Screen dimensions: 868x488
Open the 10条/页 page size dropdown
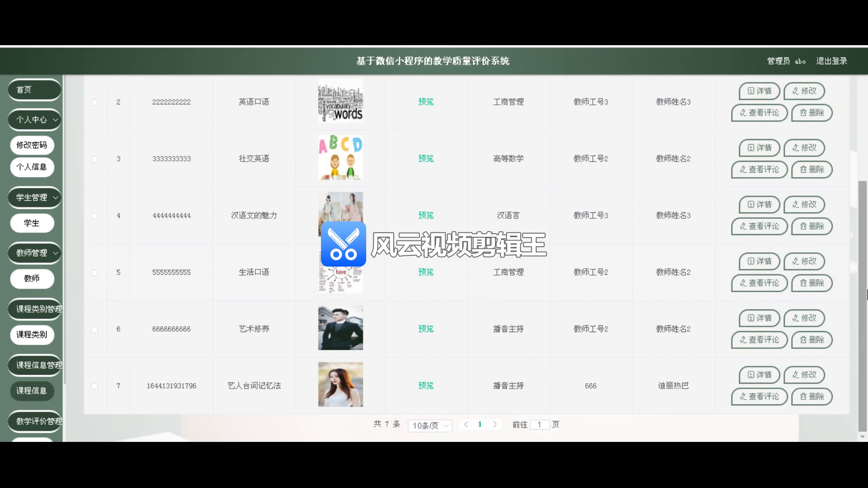(x=430, y=426)
